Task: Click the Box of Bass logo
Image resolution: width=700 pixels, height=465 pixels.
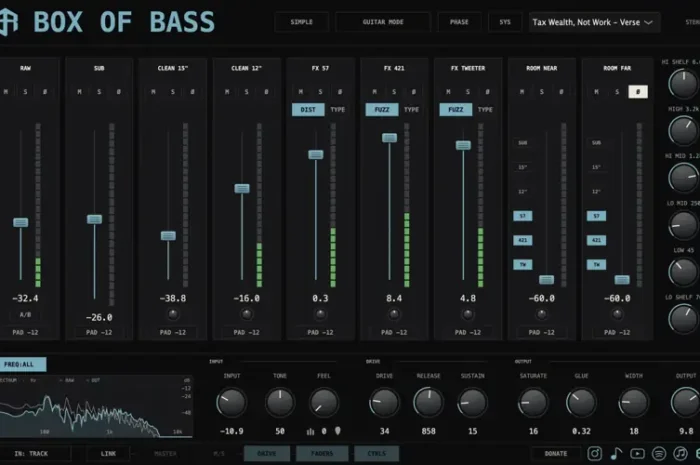Action: 9,21
